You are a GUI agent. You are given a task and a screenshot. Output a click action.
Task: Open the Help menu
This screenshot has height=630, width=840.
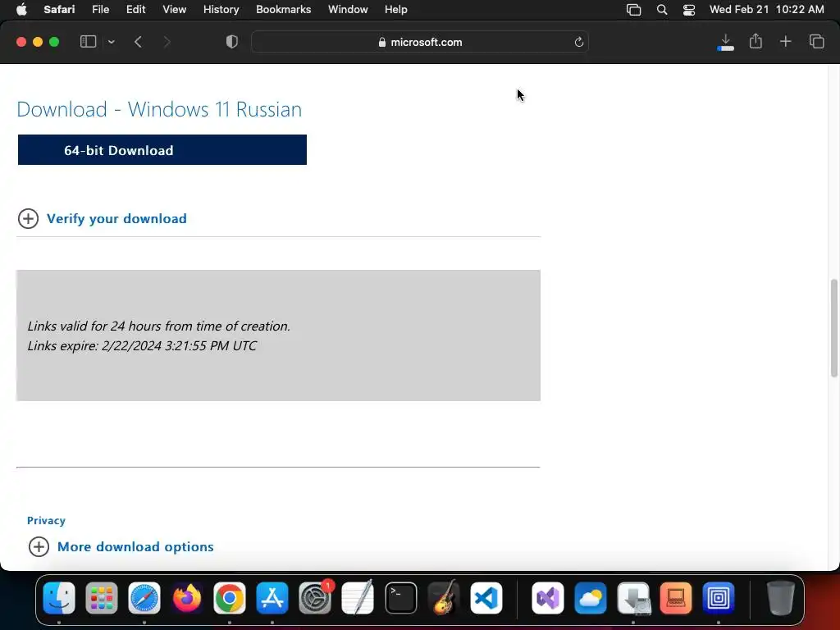[x=396, y=10]
